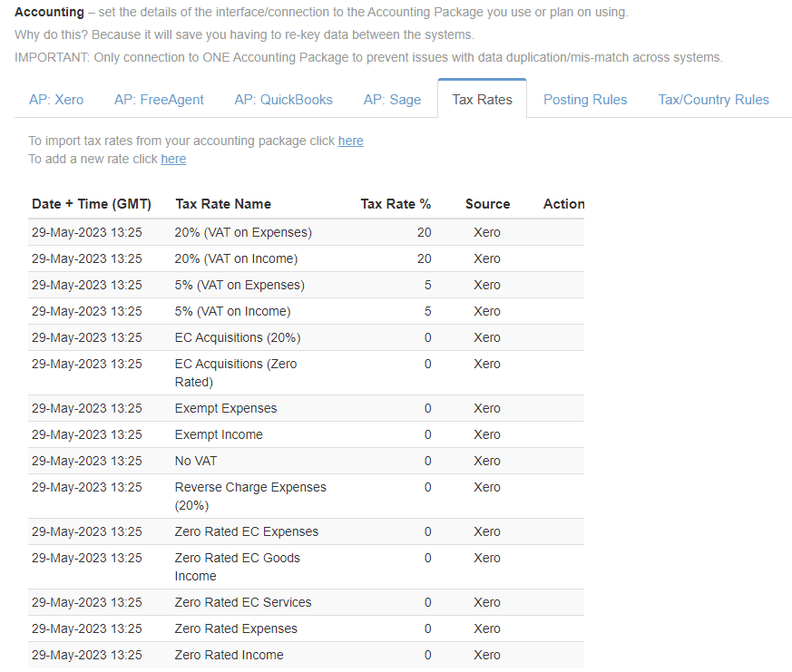Select the No VAT rate name

point(196,461)
